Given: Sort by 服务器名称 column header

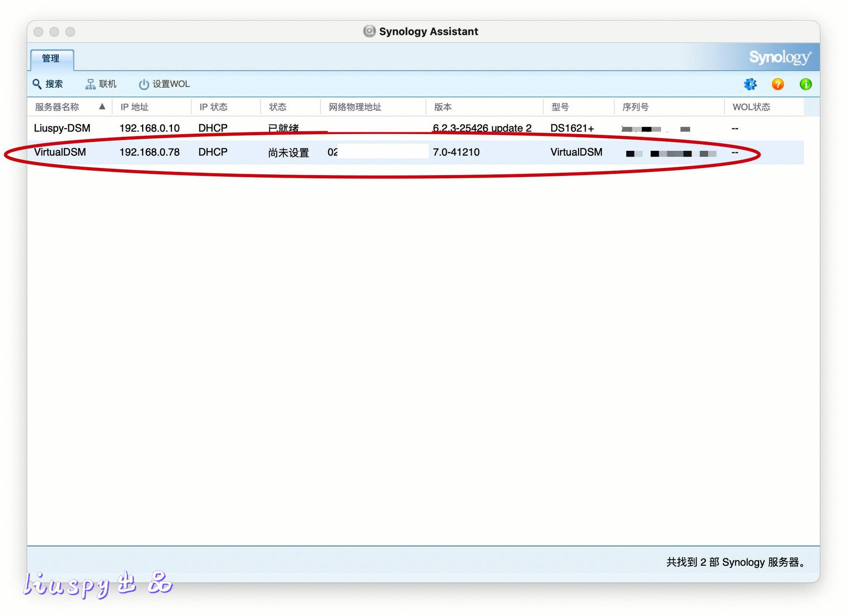Looking at the screenshot, I should (x=57, y=107).
